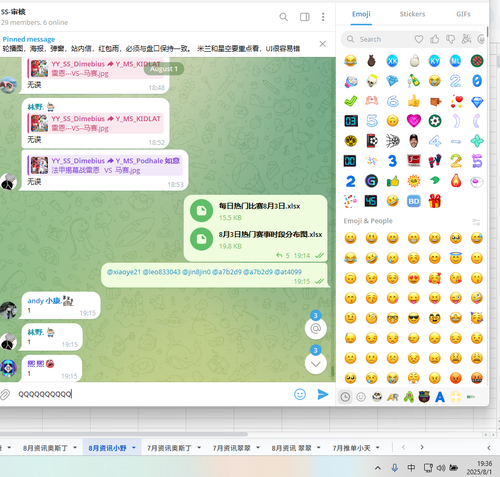Toggle emoji panel via smiley button
The height and width of the screenshot is (477, 500).
300,394
